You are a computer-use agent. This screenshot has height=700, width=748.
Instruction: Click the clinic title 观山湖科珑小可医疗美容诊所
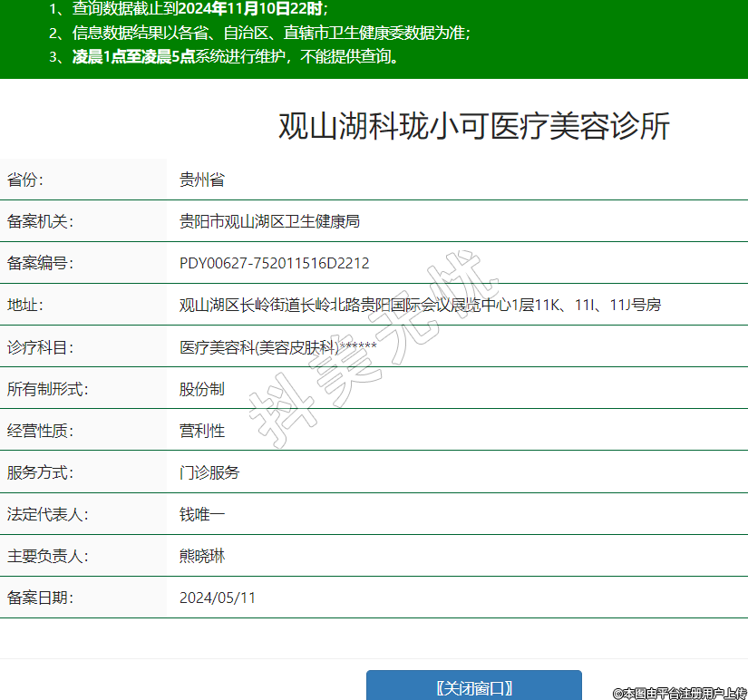coord(473,127)
